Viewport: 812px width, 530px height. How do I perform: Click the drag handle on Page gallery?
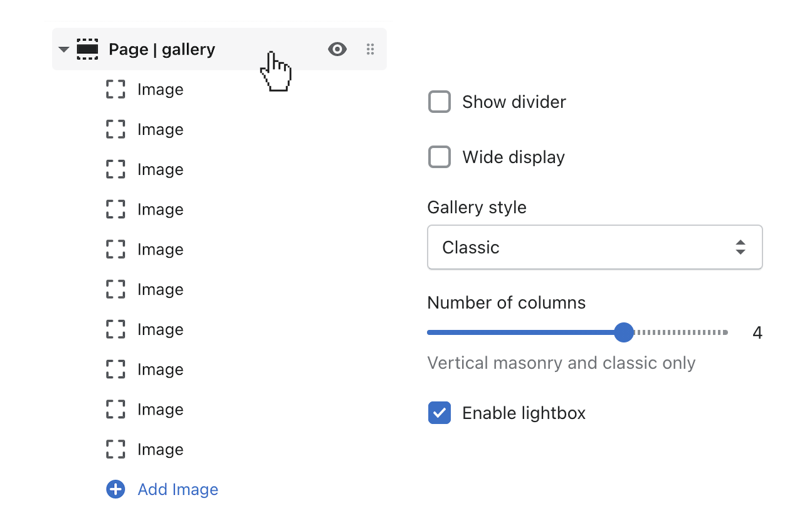[370, 49]
